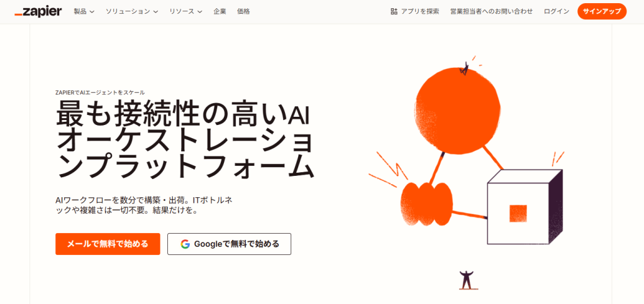Viewport: 644px width, 304px height.
Task: Click the tiny person figure illustration
Action: pyautogui.click(x=466, y=280)
